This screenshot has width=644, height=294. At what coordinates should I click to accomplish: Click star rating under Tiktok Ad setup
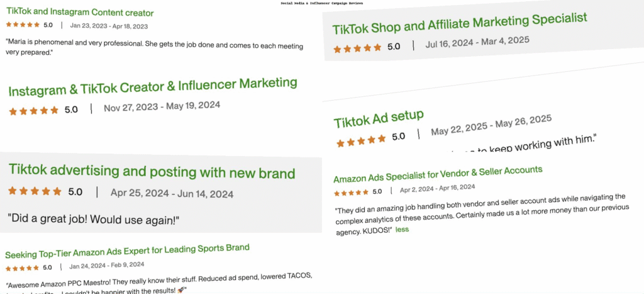click(x=361, y=141)
